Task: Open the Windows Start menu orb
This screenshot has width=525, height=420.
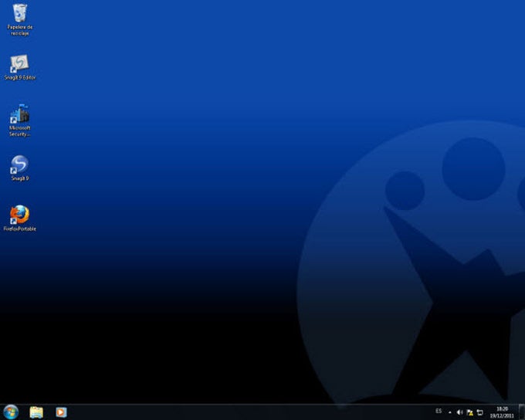Action: 11,412
